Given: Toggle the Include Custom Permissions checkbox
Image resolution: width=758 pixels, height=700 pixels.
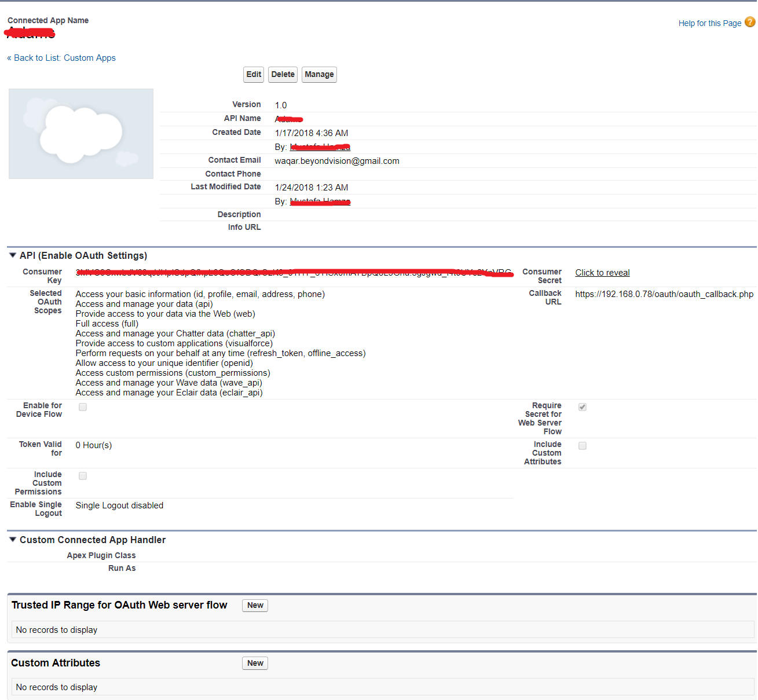Looking at the screenshot, I should (x=83, y=476).
